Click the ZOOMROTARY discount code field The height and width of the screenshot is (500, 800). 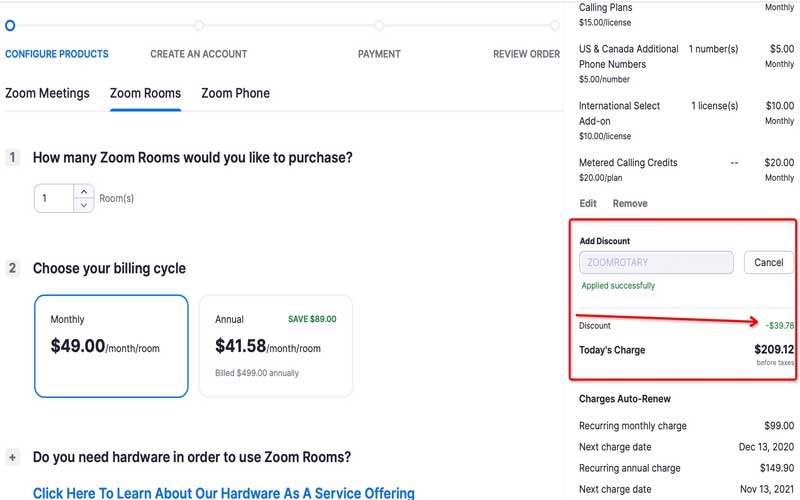click(x=656, y=262)
